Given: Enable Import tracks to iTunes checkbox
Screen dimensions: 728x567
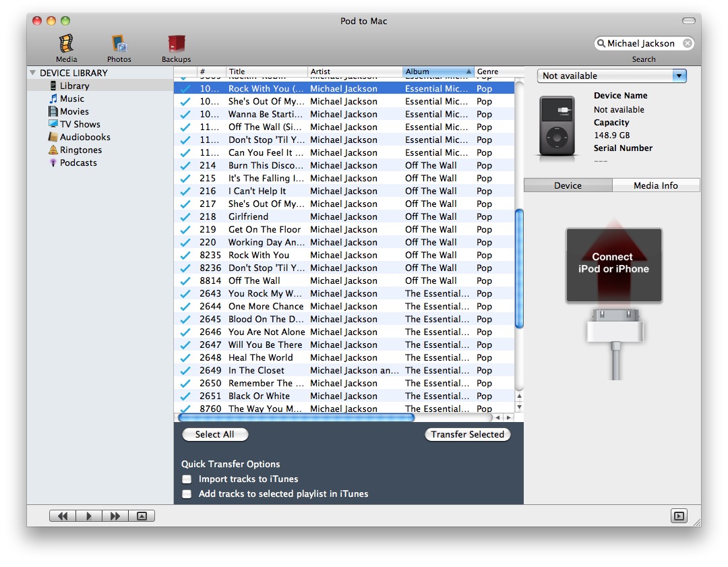Looking at the screenshot, I should pos(187,479).
